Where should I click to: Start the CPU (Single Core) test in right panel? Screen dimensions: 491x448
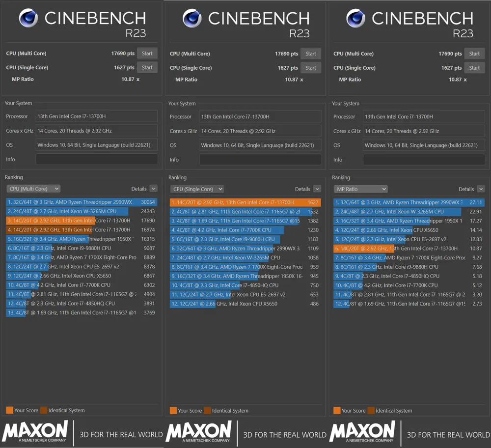pos(474,68)
